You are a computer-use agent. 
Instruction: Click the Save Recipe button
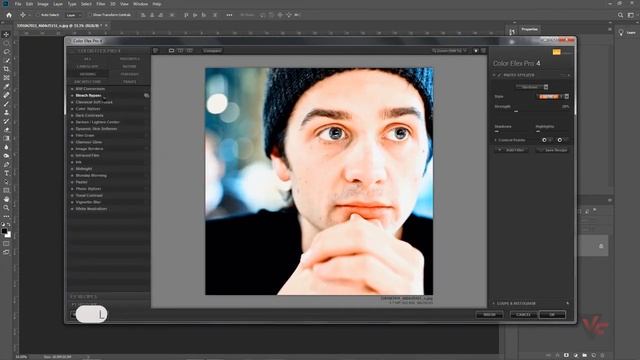553,150
